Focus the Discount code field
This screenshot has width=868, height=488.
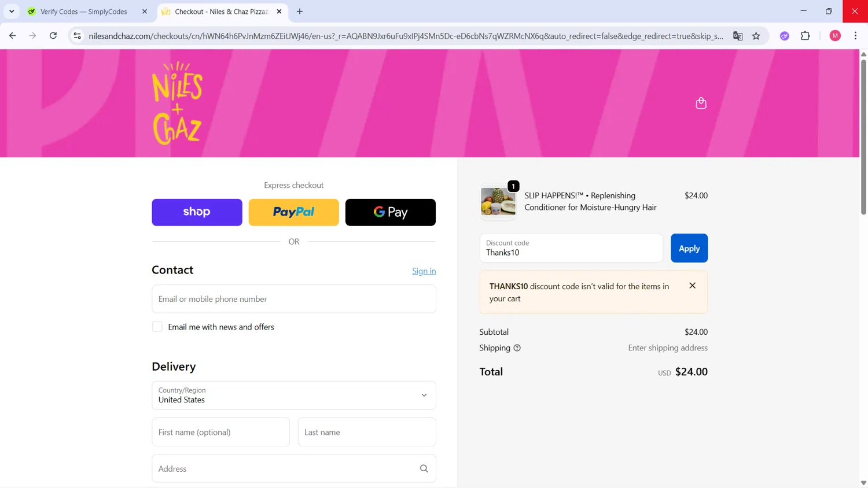point(571,248)
